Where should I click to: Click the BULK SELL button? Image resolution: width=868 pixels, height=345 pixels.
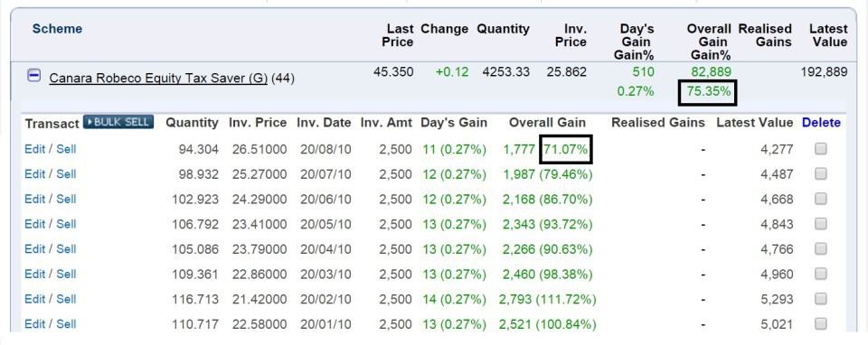tap(118, 122)
